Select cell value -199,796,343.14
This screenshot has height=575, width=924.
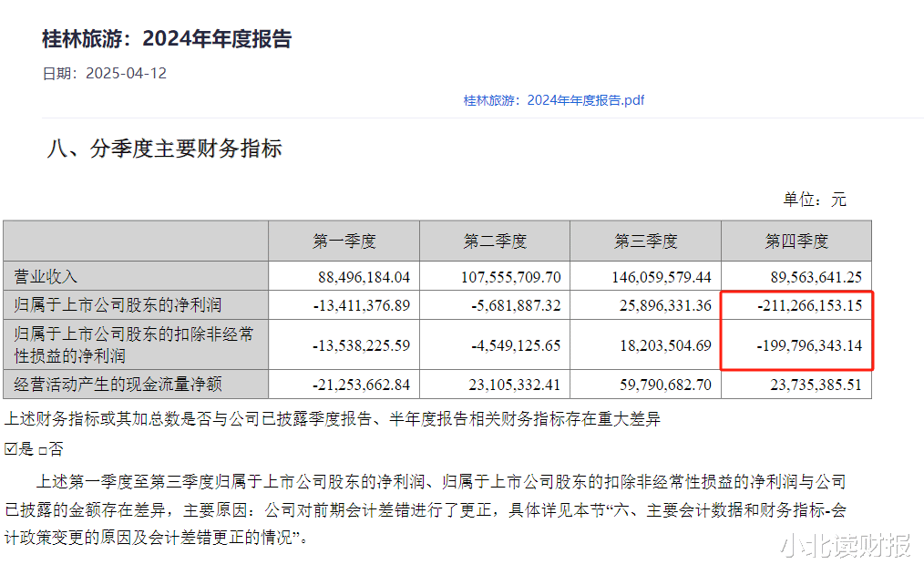tap(810, 345)
